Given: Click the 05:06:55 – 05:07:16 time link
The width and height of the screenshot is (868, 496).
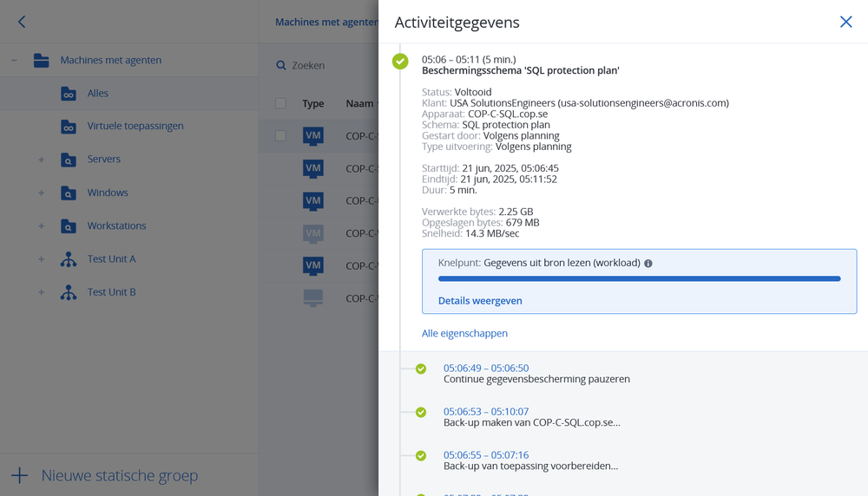Looking at the screenshot, I should pyautogui.click(x=486, y=455).
